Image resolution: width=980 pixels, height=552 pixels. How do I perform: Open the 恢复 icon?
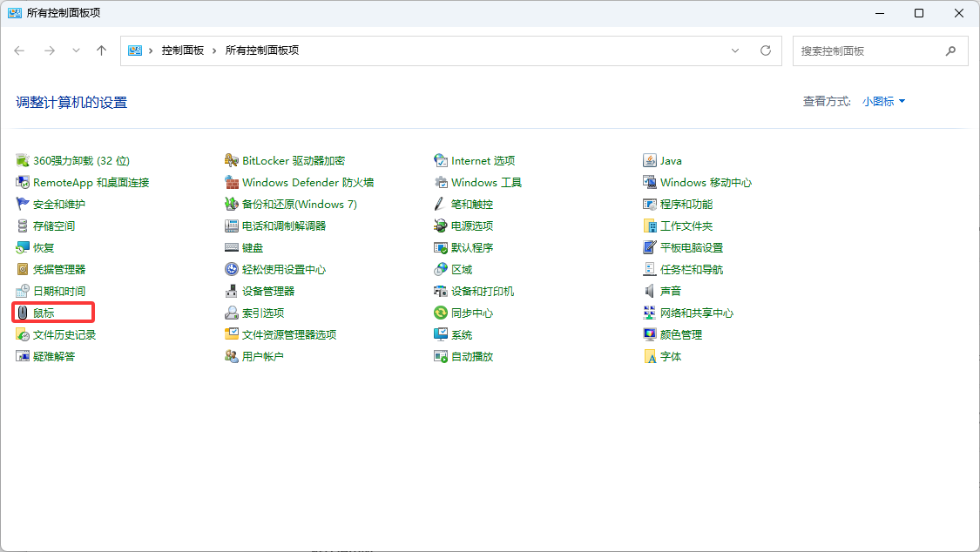click(23, 248)
